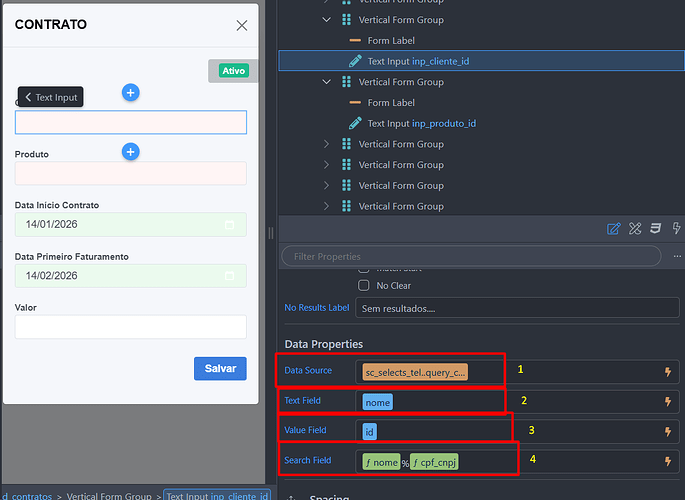Select the Text Input inp_produto_id tree item
Screen dimensions: 685x500
[x=420, y=124]
